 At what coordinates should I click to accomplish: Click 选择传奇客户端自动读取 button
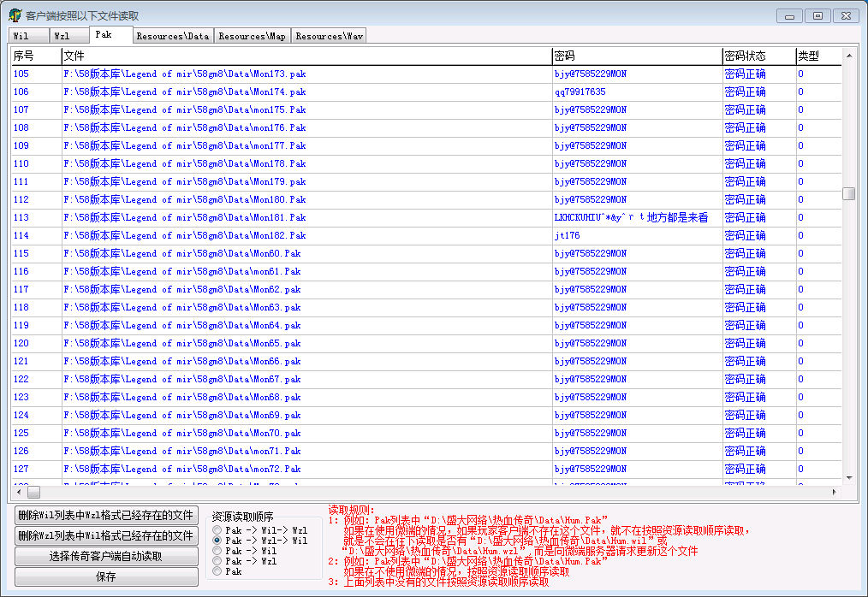[106, 556]
